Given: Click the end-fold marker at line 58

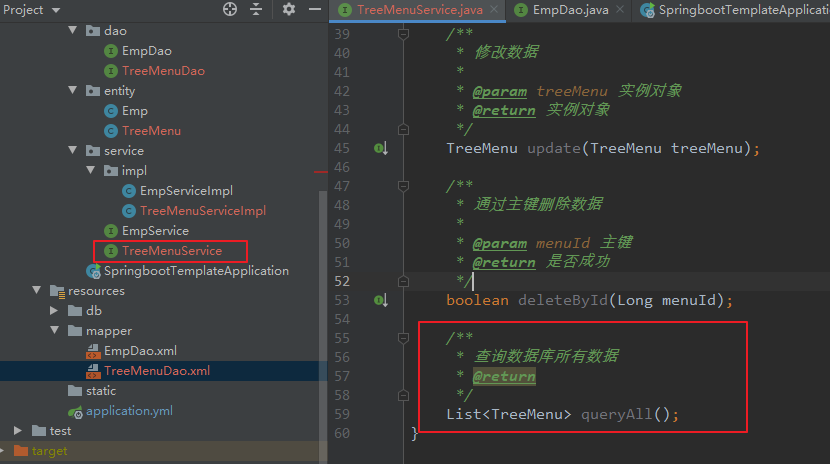Looking at the screenshot, I should point(403,395).
